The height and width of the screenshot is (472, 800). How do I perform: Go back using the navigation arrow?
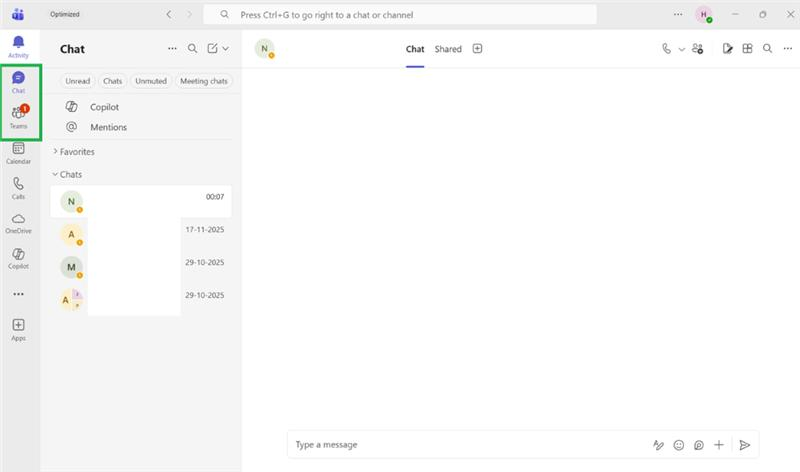pyautogui.click(x=169, y=14)
